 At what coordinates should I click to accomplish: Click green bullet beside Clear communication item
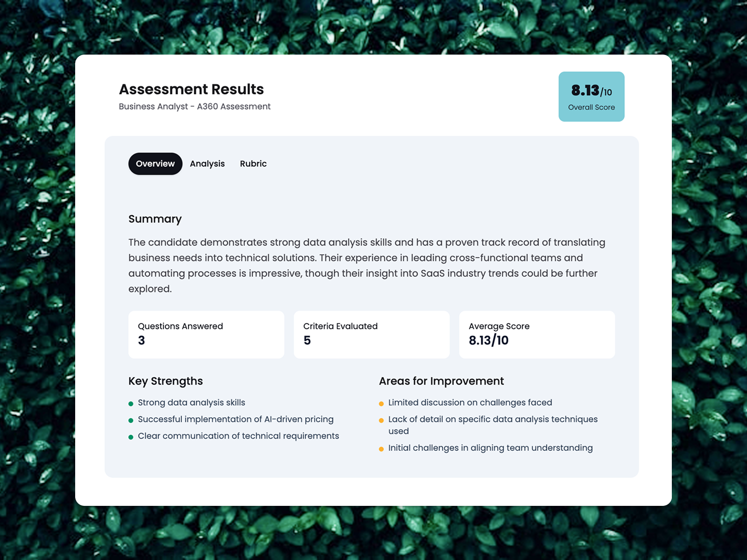click(x=131, y=437)
